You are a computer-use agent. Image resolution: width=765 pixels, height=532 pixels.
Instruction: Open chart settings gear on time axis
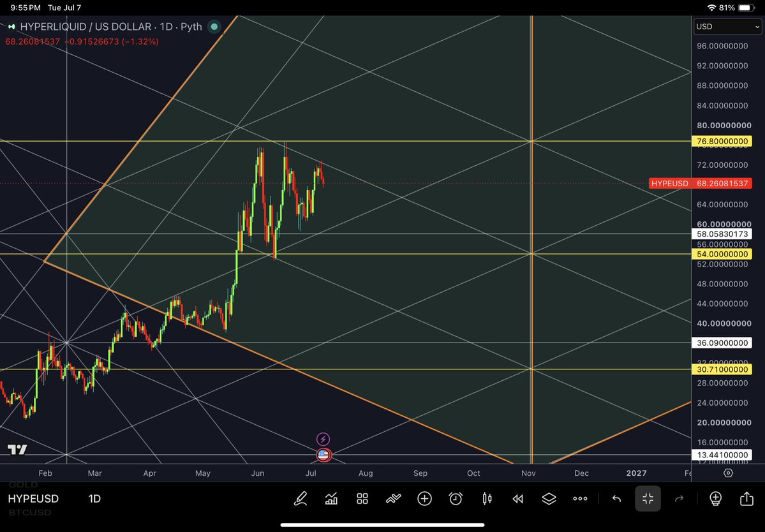[x=728, y=473]
